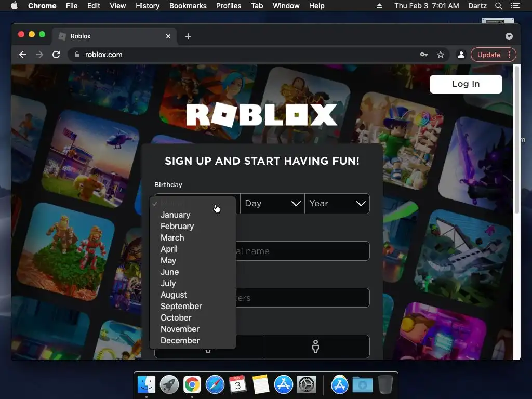
Task: Select the male gender option
Action: pyautogui.click(x=315, y=347)
